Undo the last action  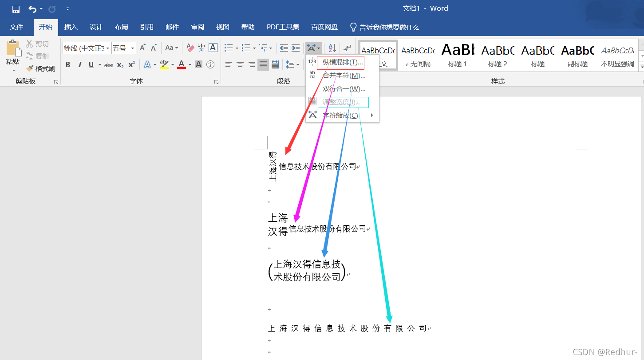[32, 9]
